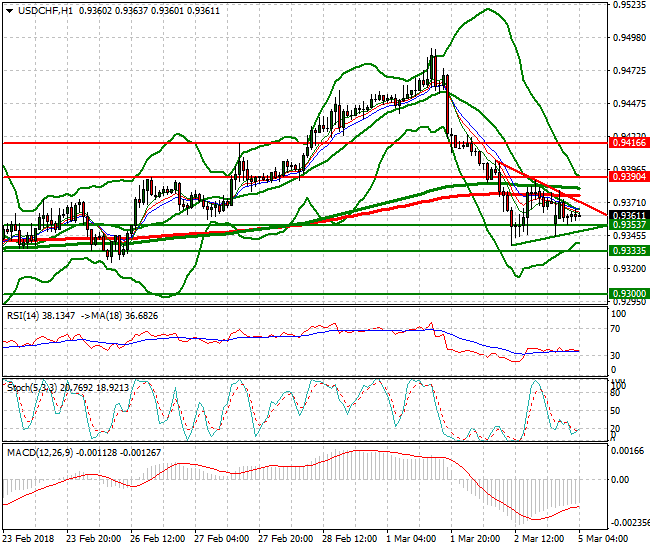Click the RSI scale level 30

[615, 356]
